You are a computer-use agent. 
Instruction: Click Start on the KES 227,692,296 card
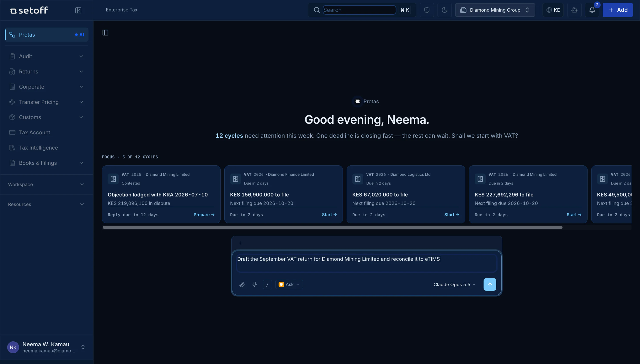tap(574, 215)
